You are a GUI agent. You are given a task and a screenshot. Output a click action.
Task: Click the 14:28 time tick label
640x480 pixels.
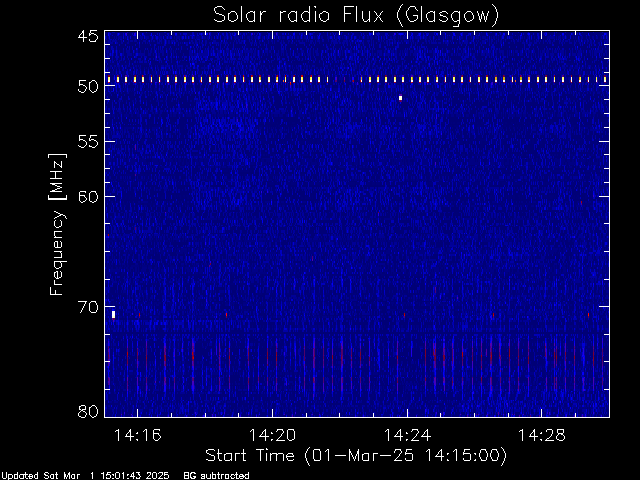(x=542, y=436)
